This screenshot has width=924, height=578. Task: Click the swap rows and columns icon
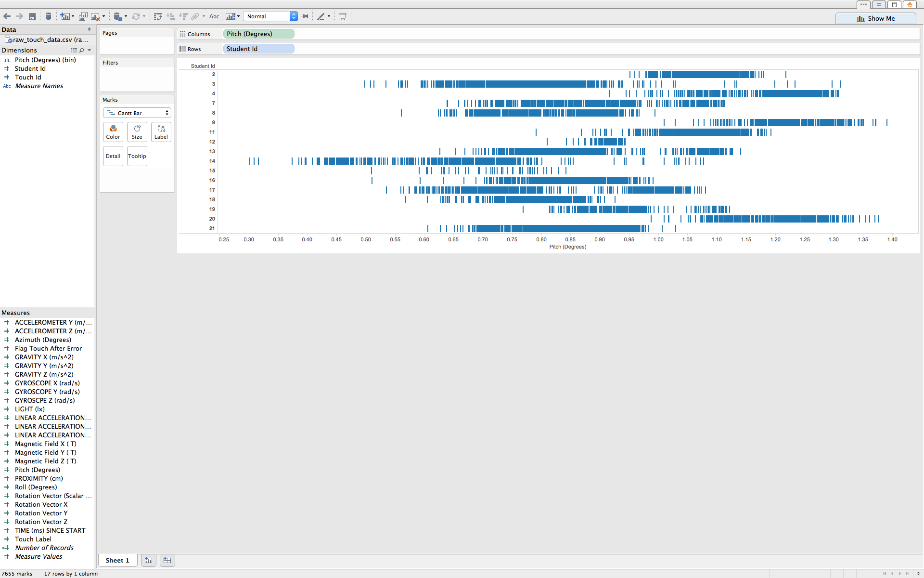click(x=157, y=16)
